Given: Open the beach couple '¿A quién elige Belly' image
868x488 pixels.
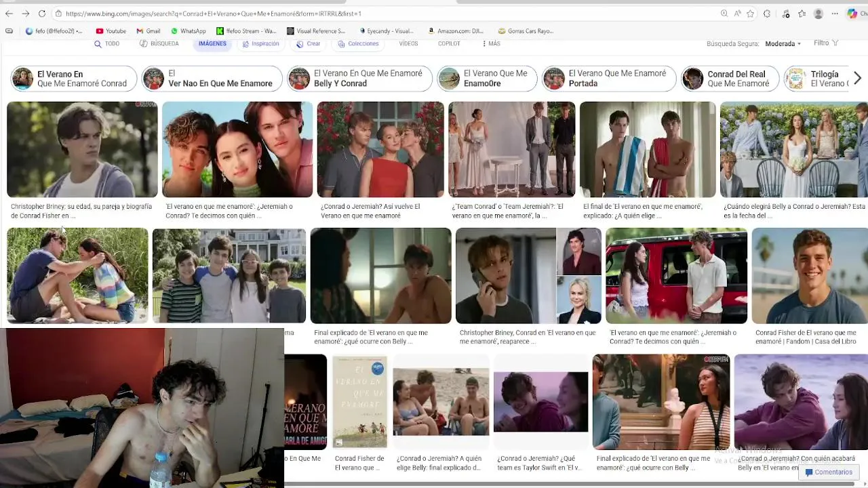Looking at the screenshot, I should coord(441,401).
